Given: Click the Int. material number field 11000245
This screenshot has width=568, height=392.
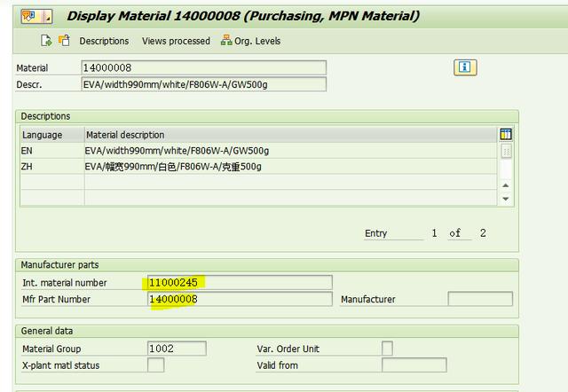Looking at the screenshot, I should point(240,282).
